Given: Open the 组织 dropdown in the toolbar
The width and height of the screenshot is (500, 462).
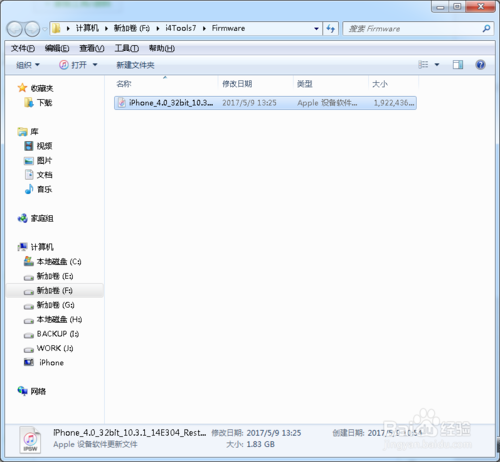Looking at the screenshot, I should (x=28, y=65).
